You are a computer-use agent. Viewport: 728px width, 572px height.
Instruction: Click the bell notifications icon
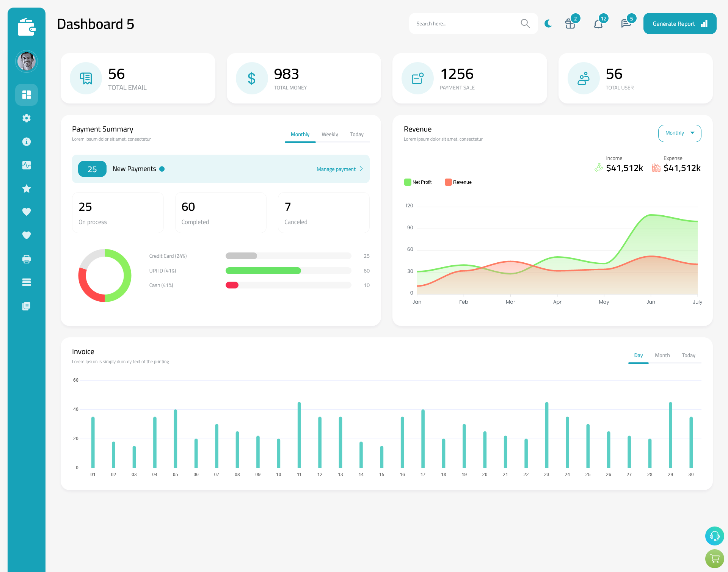pyautogui.click(x=598, y=24)
